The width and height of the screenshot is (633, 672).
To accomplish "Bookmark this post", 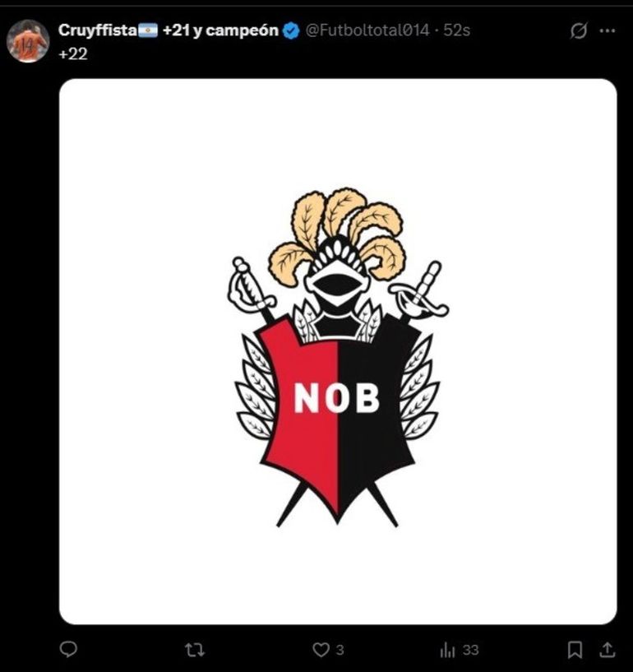I will tap(575, 650).
